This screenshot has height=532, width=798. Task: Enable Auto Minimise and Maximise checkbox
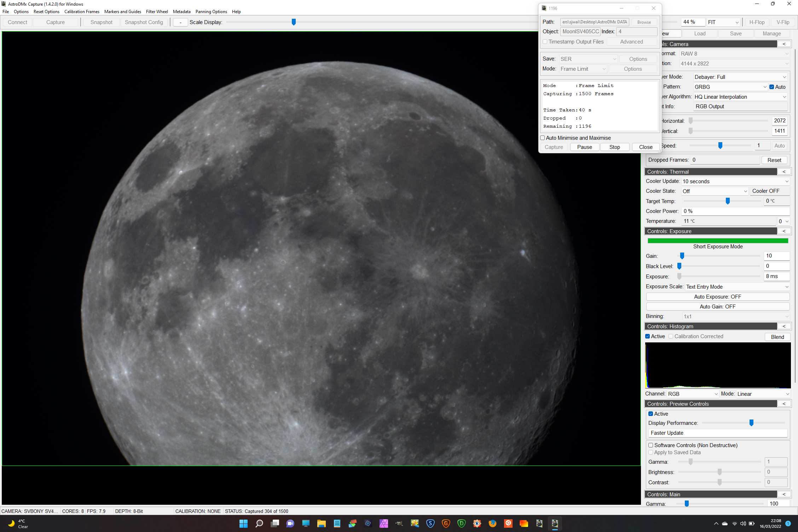[542, 138]
